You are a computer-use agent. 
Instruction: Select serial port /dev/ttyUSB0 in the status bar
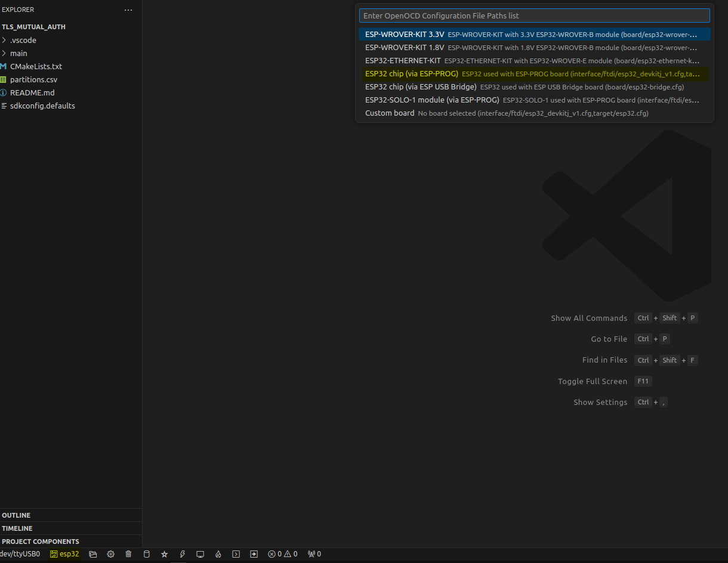pyautogui.click(x=20, y=554)
